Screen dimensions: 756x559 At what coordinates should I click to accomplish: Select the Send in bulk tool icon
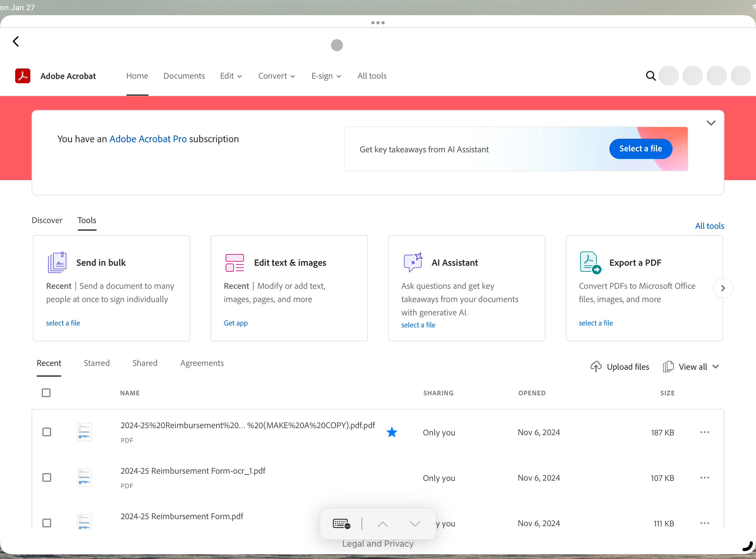[x=58, y=262]
